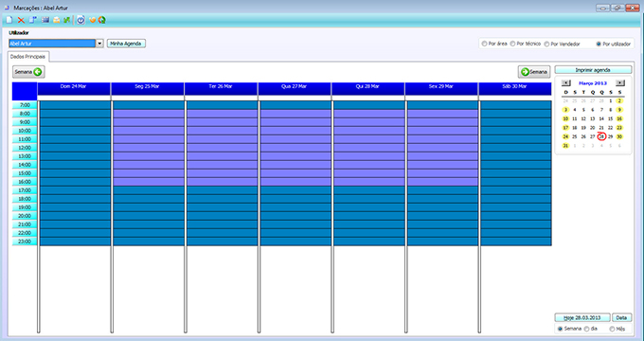This screenshot has height=341, width=644.
Task: Select day 20 in the mini calendar
Action: [592, 128]
